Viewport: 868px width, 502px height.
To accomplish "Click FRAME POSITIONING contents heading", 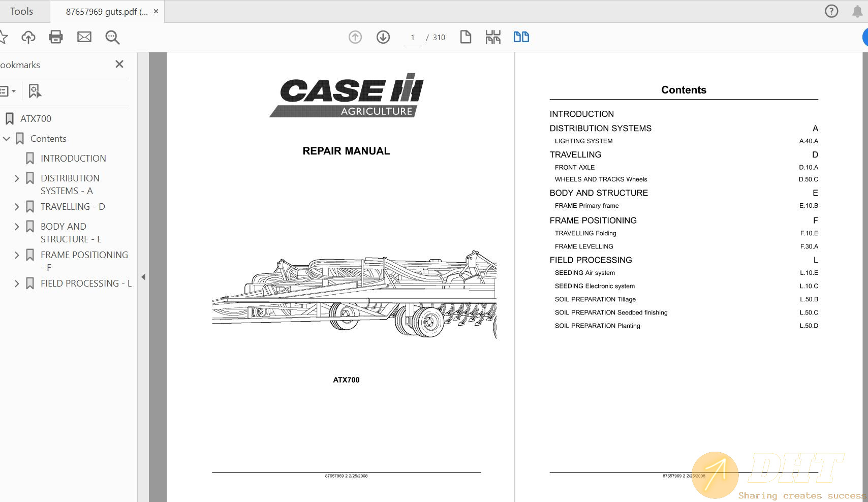I will (x=593, y=221).
